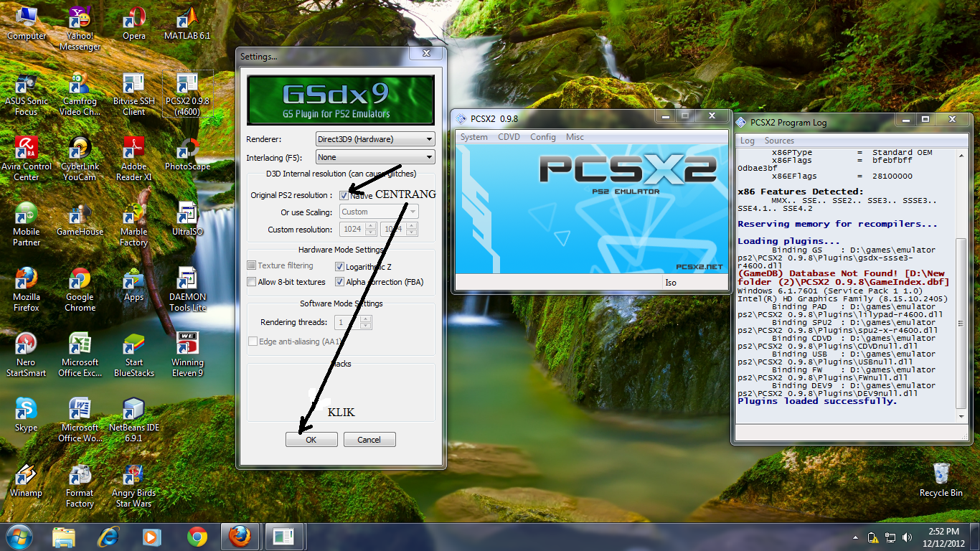The height and width of the screenshot is (551, 980).
Task: Click "Reserving memory for recompilers..." log line
Action: click(837, 224)
